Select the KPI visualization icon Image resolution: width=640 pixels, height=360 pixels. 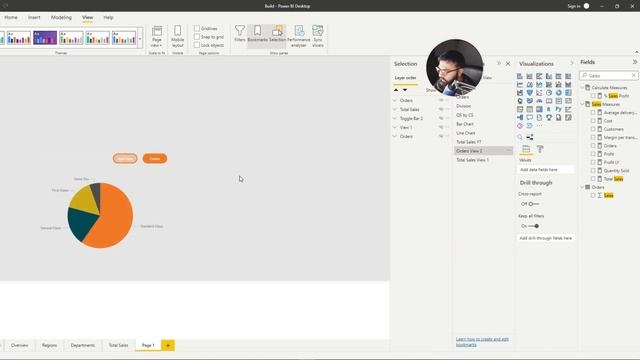pos(568,101)
